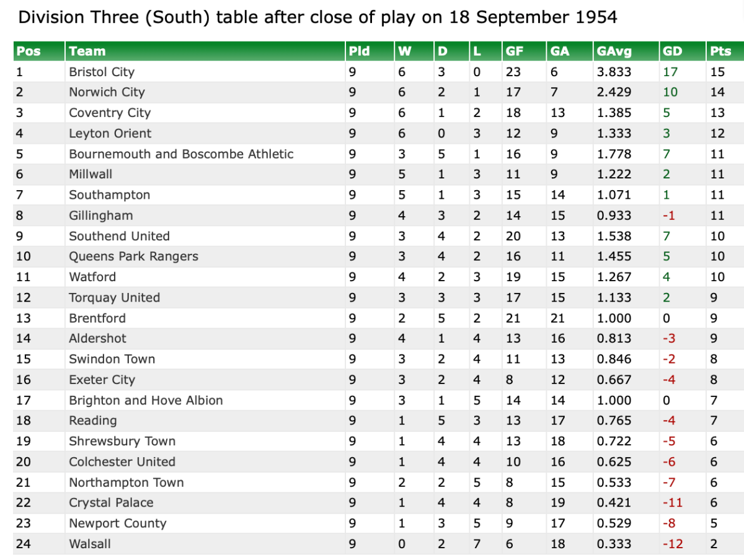Click on Queens Park Rangers

pyautogui.click(x=133, y=256)
